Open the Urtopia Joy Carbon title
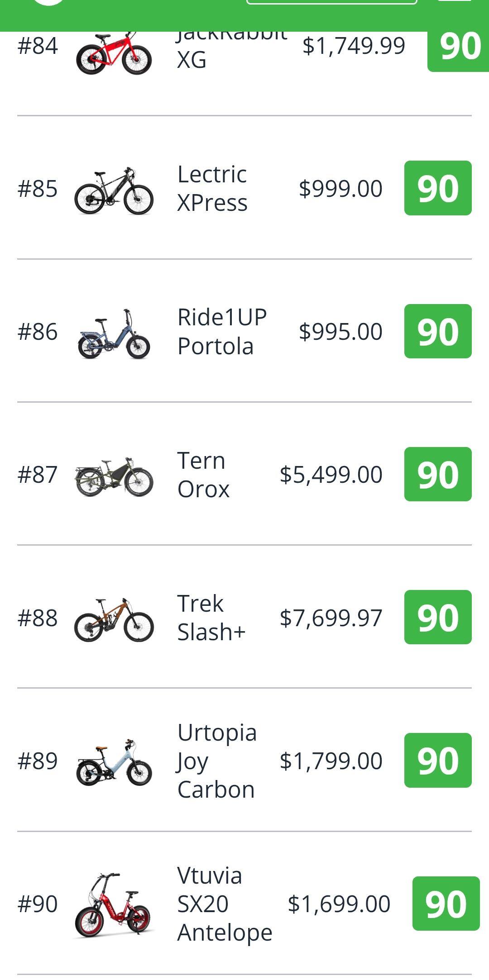 pyautogui.click(x=217, y=761)
